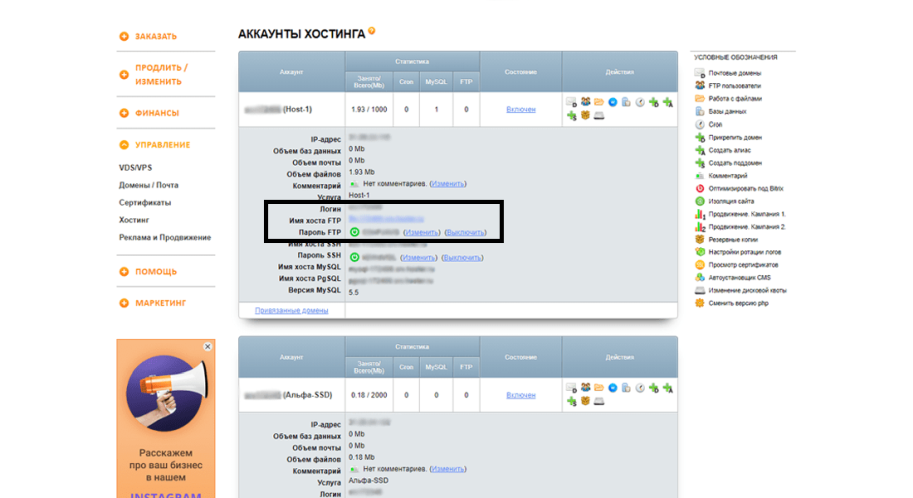Open Сертификаты menu item
The width and height of the screenshot is (913, 498).
tap(145, 203)
